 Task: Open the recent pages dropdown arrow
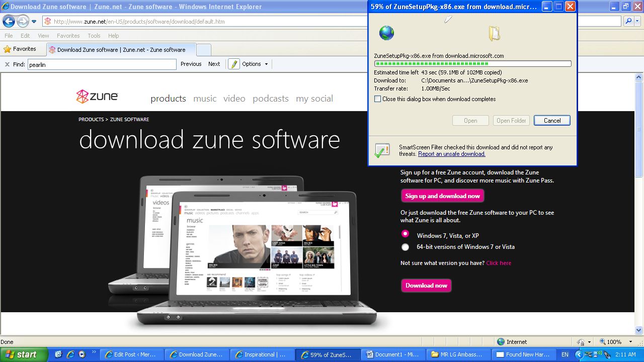pyautogui.click(x=34, y=22)
